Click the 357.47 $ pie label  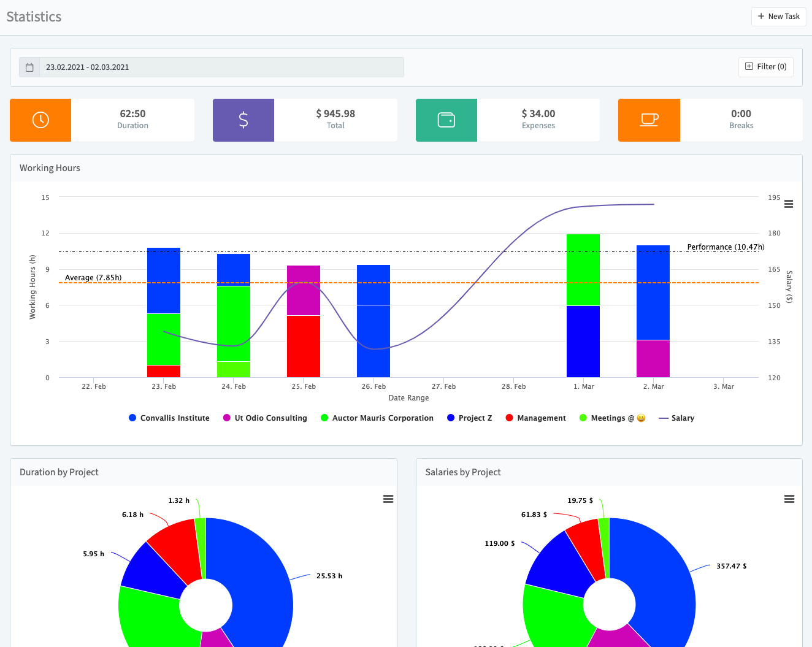732,566
